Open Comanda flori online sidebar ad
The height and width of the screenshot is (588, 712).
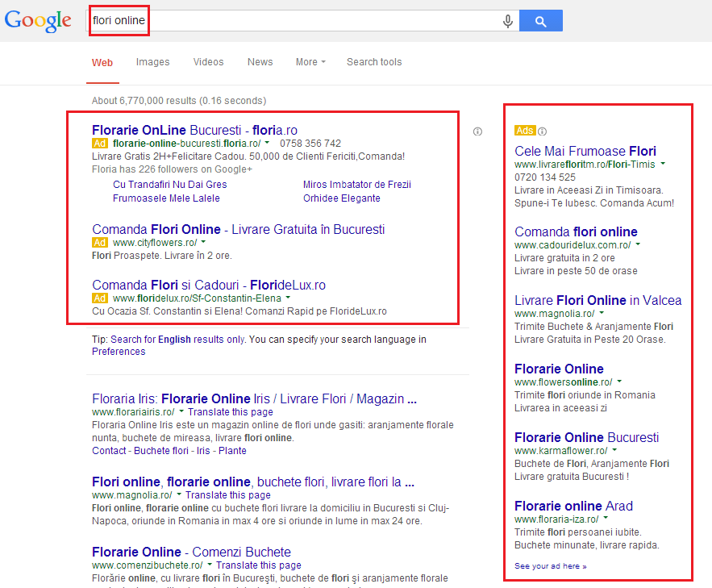pyautogui.click(x=576, y=232)
